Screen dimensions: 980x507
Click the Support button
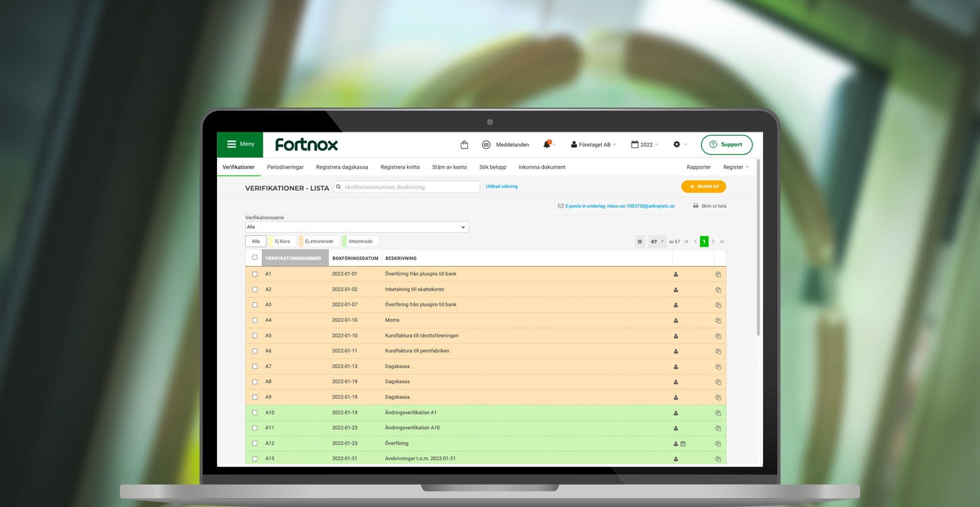726,145
